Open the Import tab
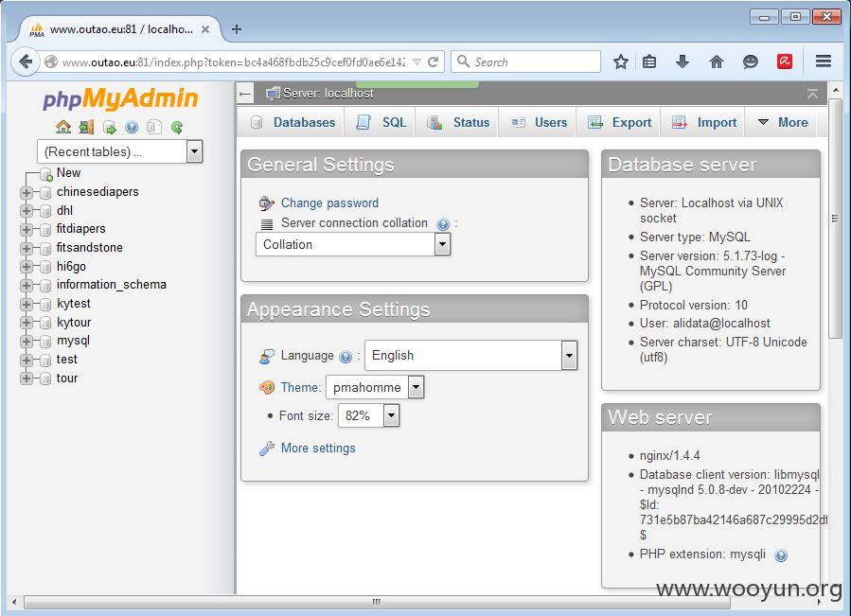 (x=704, y=123)
